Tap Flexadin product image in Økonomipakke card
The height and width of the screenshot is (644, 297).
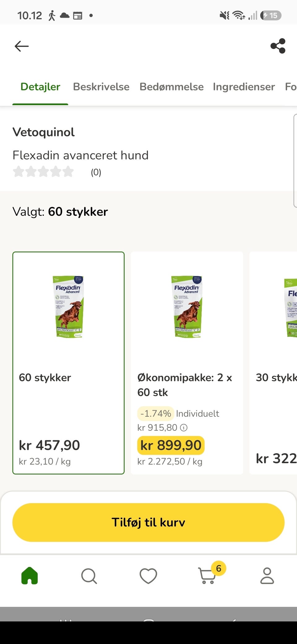pos(187,307)
